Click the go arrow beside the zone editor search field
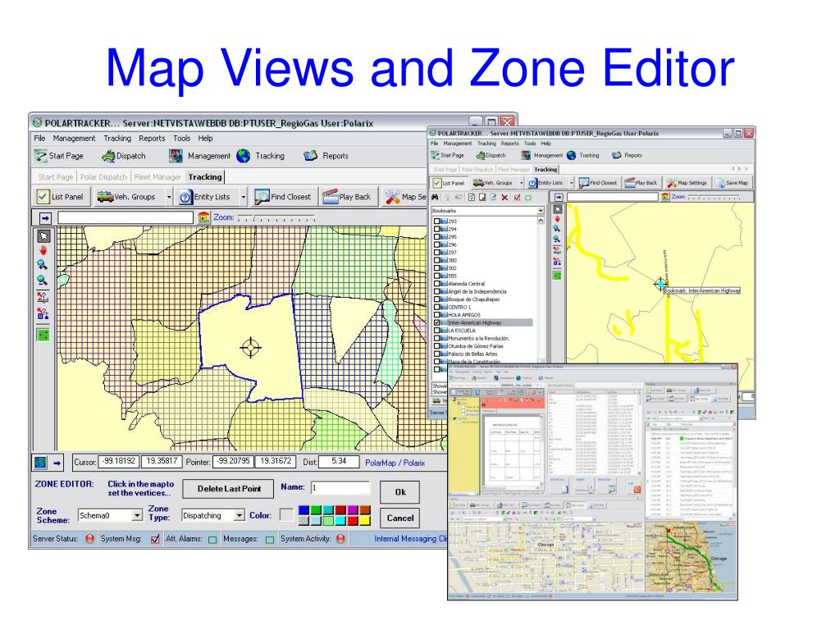The image size is (840, 630). pyautogui.click(x=45, y=217)
